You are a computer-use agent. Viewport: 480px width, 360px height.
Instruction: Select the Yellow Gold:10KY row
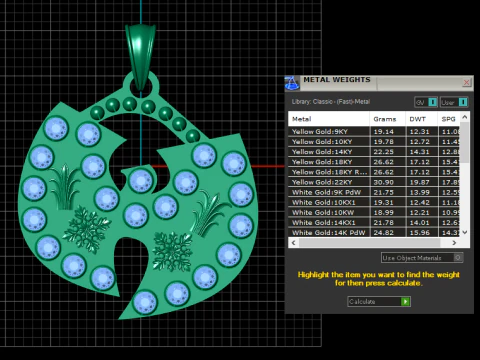point(374,142)
